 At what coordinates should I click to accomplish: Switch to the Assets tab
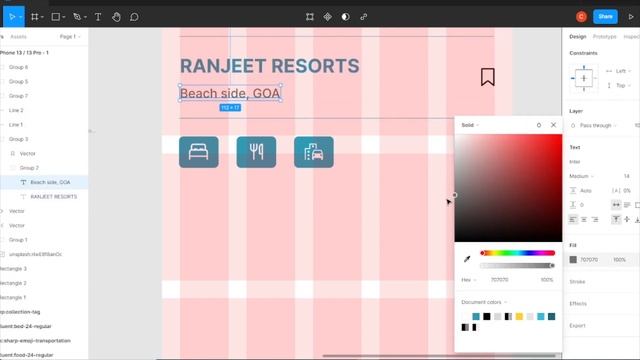coord(18,37)
